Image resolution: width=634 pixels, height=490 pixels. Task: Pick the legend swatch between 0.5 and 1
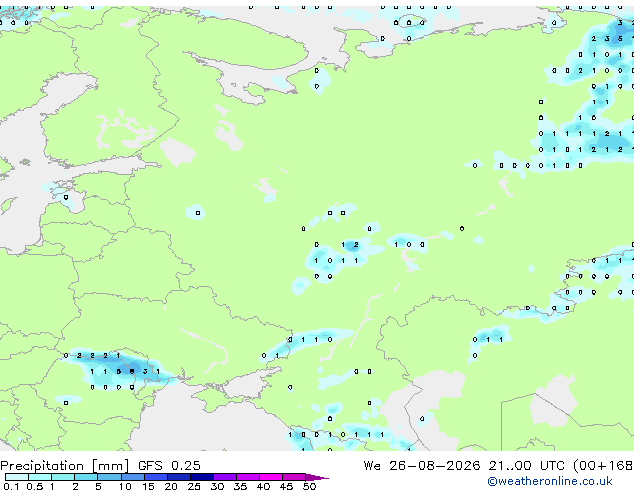coord(40,477)
